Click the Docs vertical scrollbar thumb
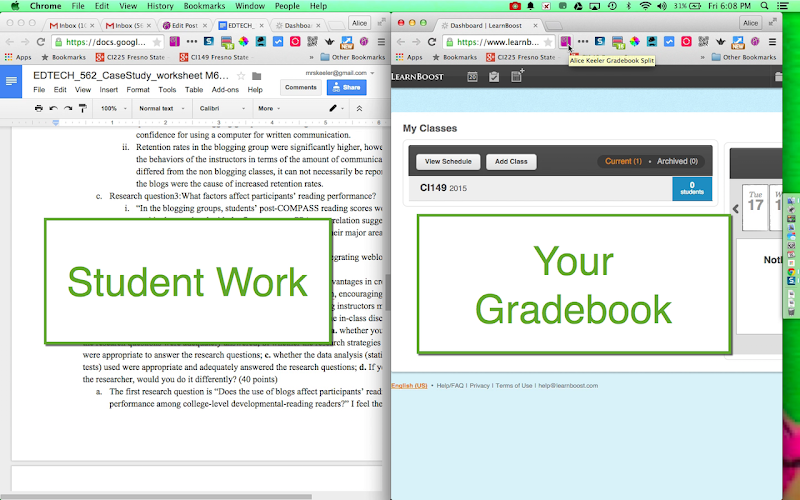This screenshot has width=800, height=500. click(387, 292)
